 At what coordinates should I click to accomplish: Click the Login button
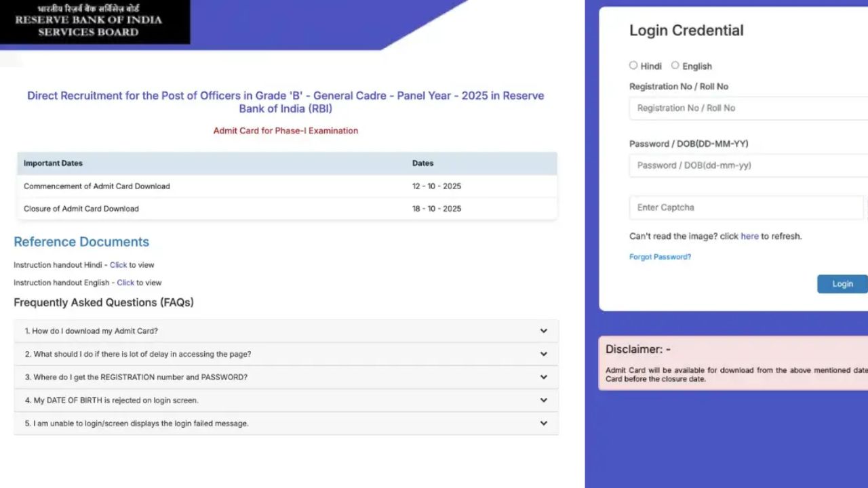click(x=842, y=284)
